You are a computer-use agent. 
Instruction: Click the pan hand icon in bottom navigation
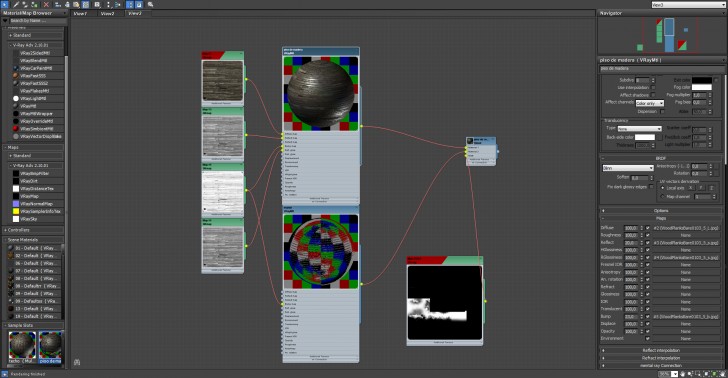coord(682,374)
